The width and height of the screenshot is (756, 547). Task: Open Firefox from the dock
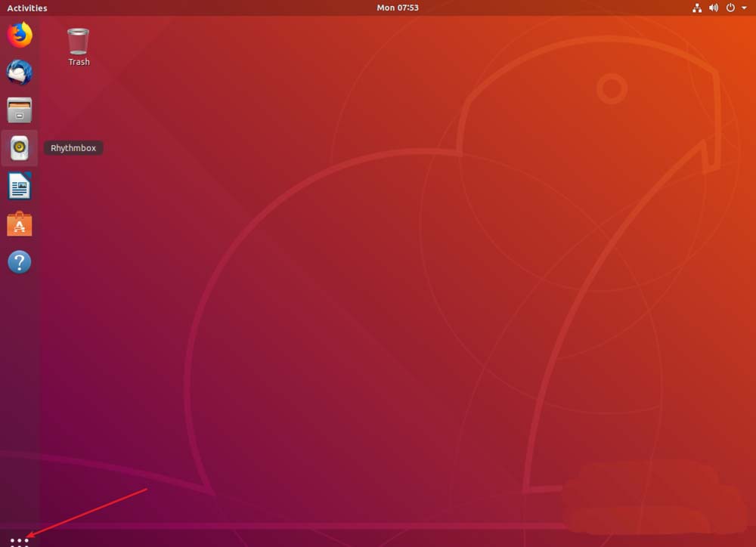[20, 35]
